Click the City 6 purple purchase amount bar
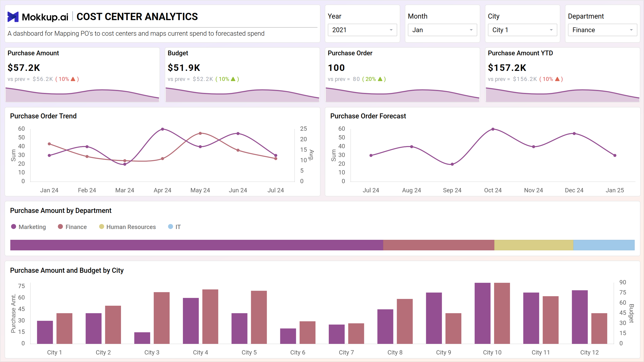Image resolution: width=644 pixels, height=362 pixels. tap(288, 336)
